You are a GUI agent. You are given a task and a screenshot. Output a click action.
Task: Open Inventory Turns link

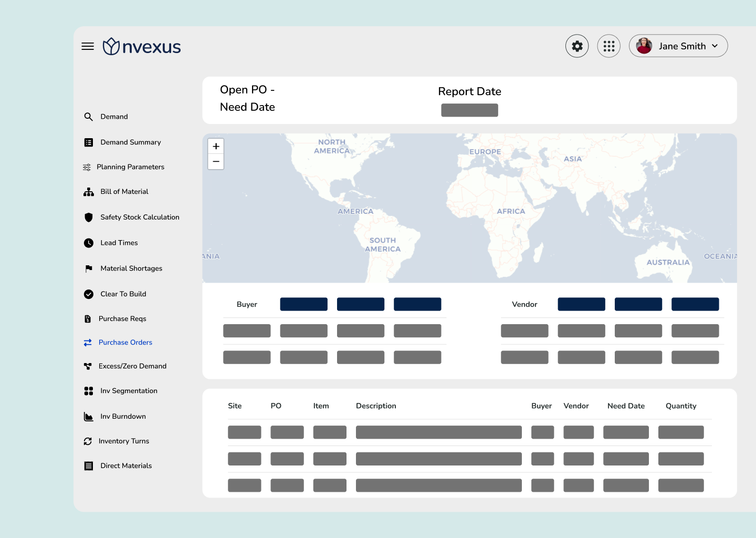click(x=124, y=441)
